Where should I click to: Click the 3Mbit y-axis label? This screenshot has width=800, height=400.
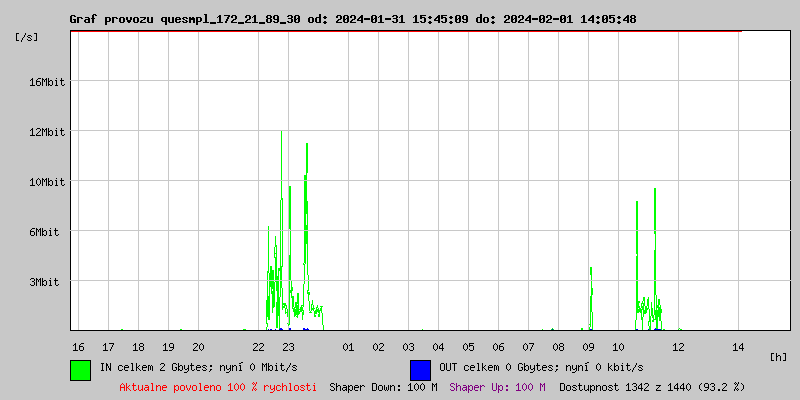46,282
